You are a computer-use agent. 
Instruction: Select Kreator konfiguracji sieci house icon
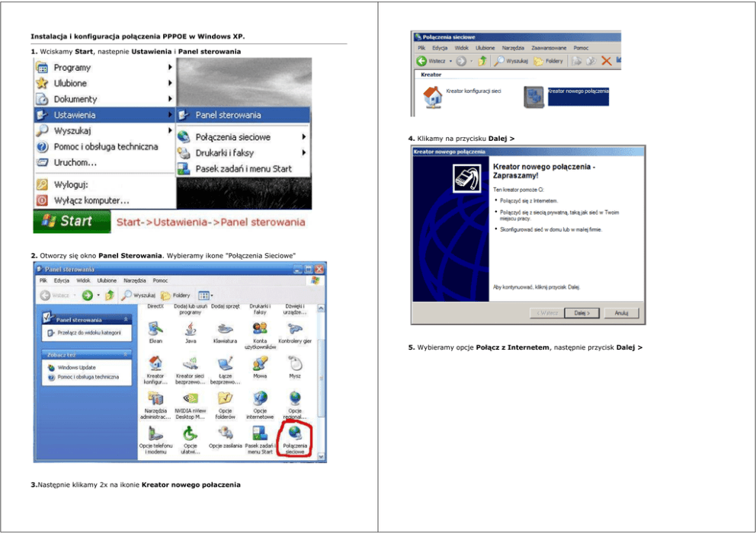click(x=433, y=95)
